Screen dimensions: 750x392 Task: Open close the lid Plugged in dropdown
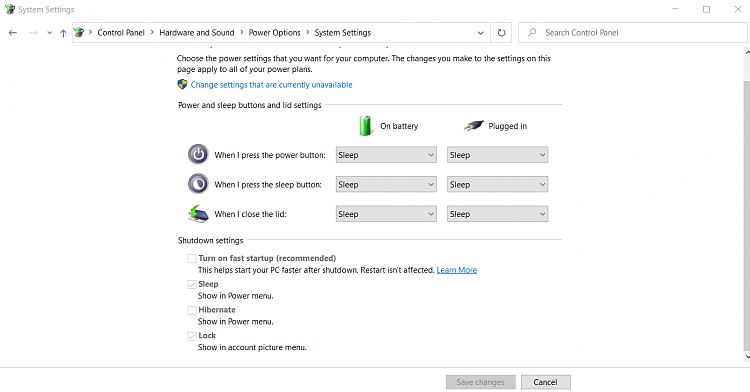pos(497,214)
